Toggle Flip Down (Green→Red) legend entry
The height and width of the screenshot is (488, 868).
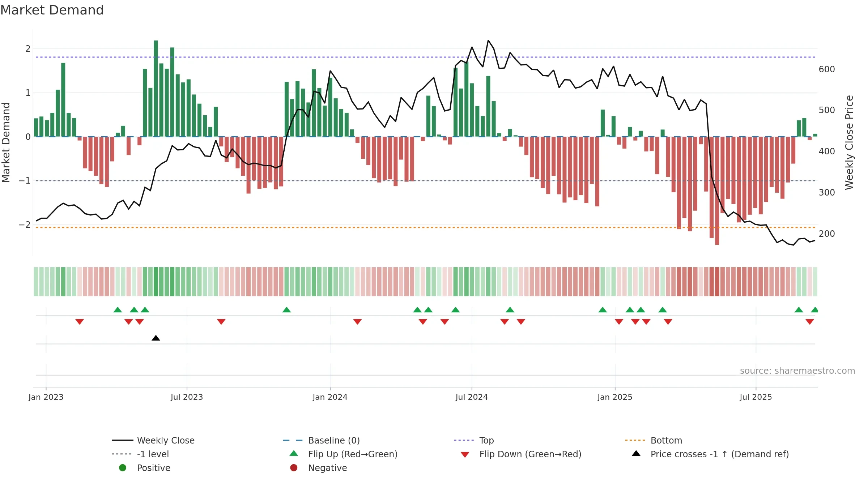tap(521, 454)
